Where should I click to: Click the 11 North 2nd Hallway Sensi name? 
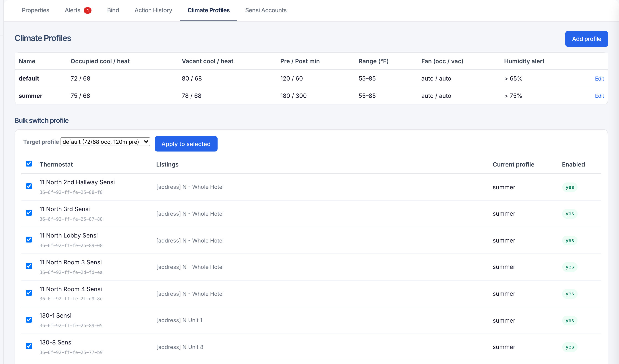pyautogui.click(x=77, y=182)
